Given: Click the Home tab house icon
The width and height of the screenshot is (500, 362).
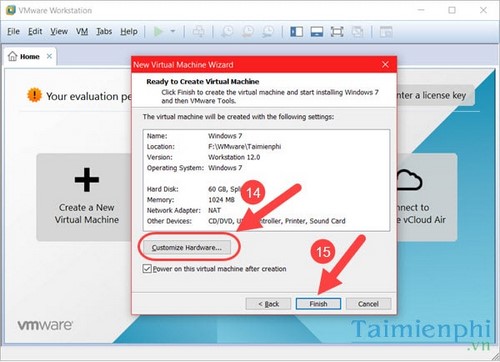Looking at the screenshot, I should pyautogui.click(x=12, y=56).
